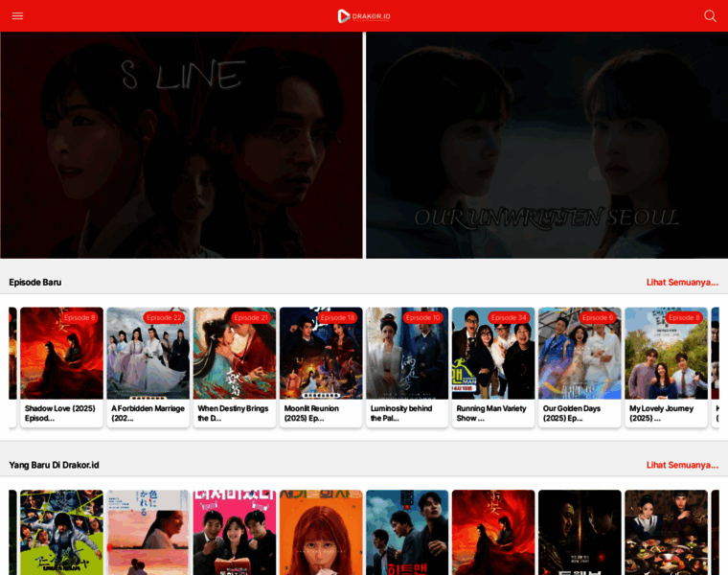The height and width of the screenshot is (575, 728).
Task: Click the Shadow Love (2025) title text
Action: (x=60, y=413)
